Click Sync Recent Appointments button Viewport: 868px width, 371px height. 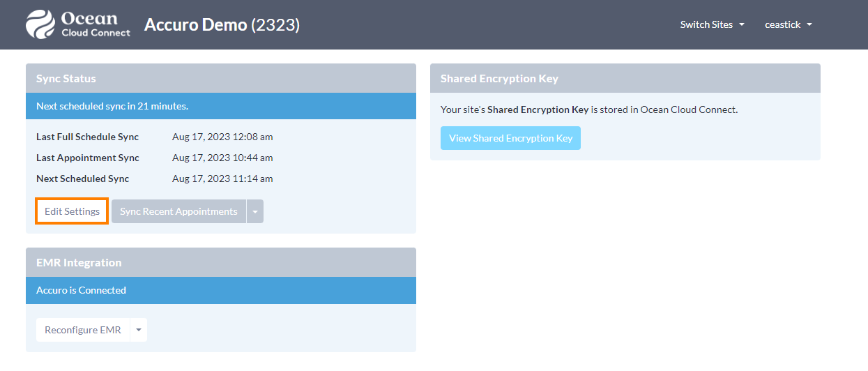tap(178, 211)
